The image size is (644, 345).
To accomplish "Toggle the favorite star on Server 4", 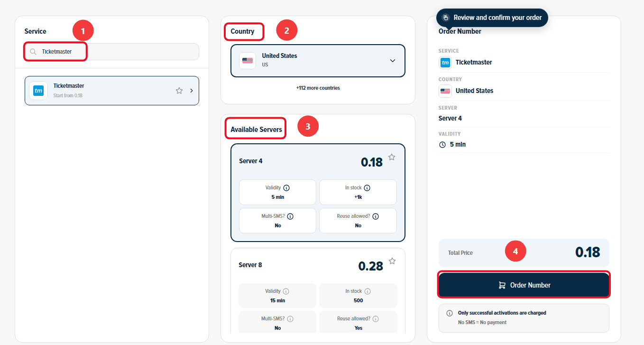I will point(392,157).
